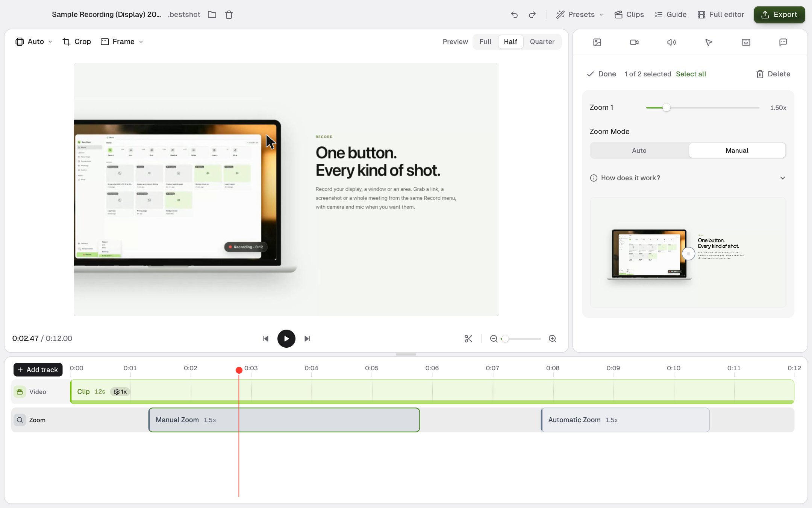This screenshot has width=812, height=508.
Task: Click the trash icon beside the filename
Action: 229,15
